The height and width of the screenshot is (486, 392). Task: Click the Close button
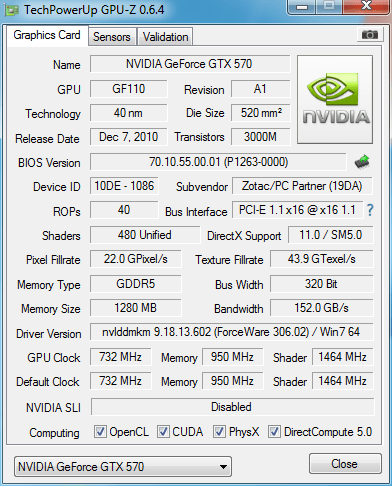345,463
